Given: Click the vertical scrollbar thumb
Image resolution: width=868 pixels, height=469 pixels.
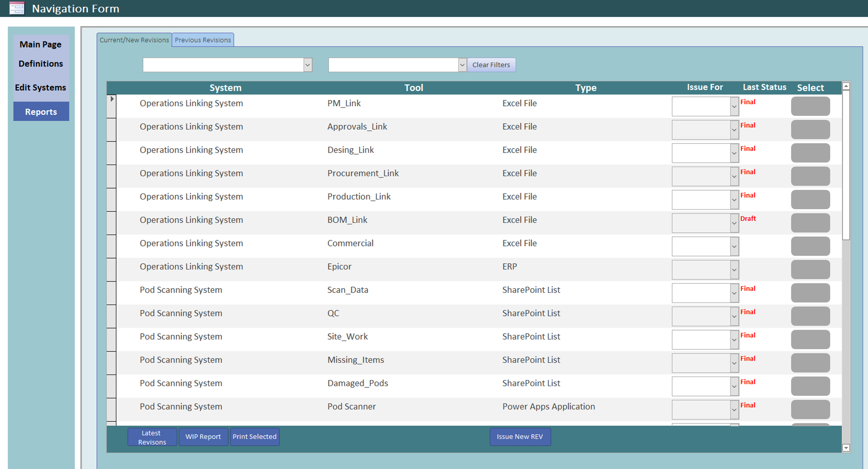Looking at the screenshot, I should (846, 165).
